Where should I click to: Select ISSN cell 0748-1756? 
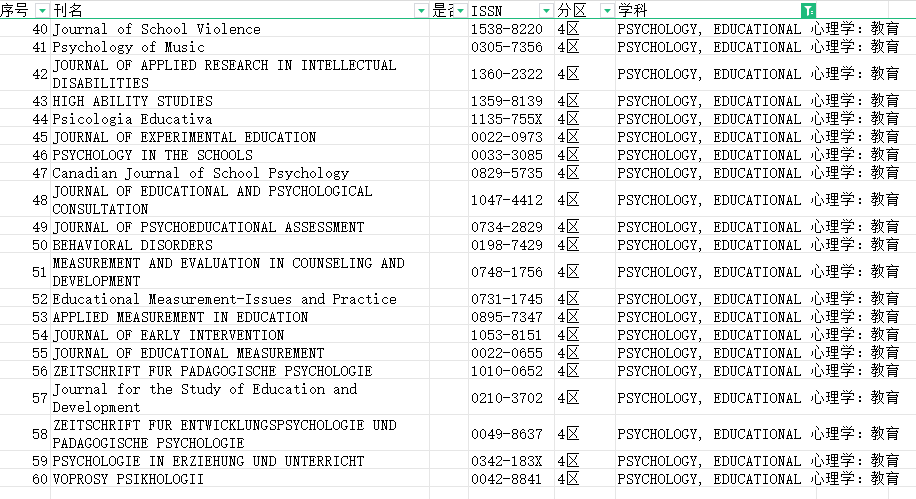click(511, 272)
